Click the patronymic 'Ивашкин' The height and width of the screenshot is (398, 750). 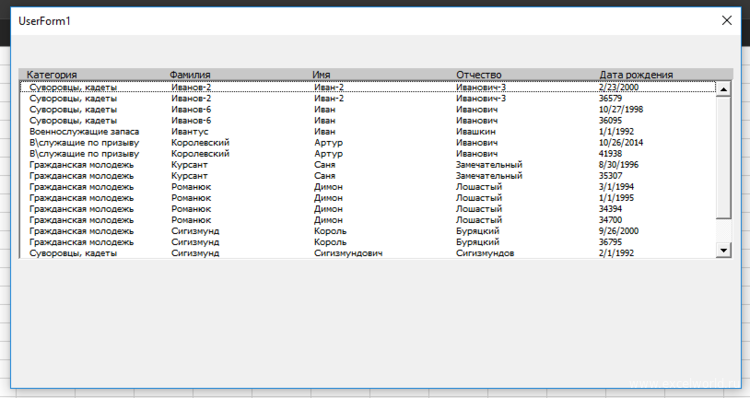[x=476, y=132]
